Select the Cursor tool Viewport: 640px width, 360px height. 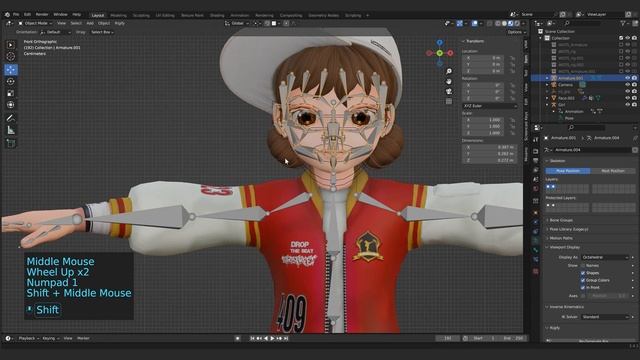(11, 57)
